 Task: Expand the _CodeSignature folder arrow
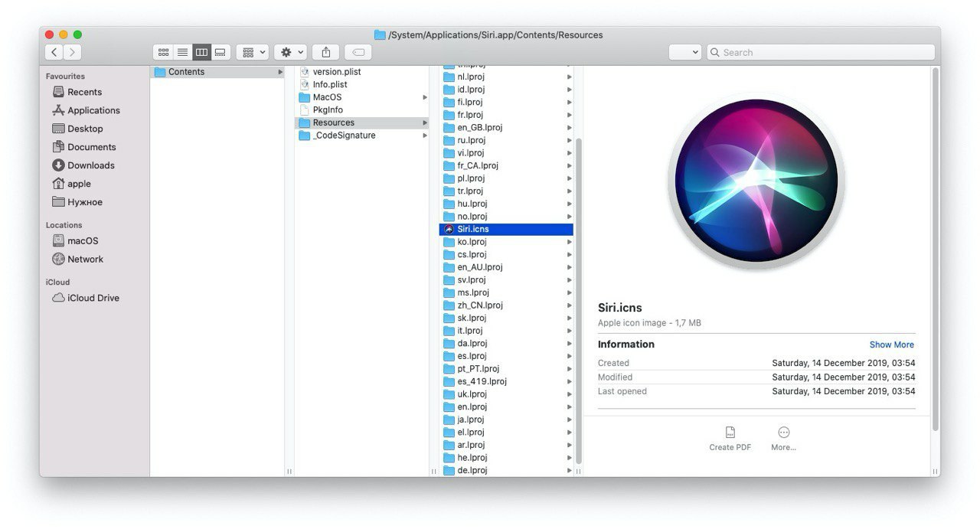coord(425,136)
